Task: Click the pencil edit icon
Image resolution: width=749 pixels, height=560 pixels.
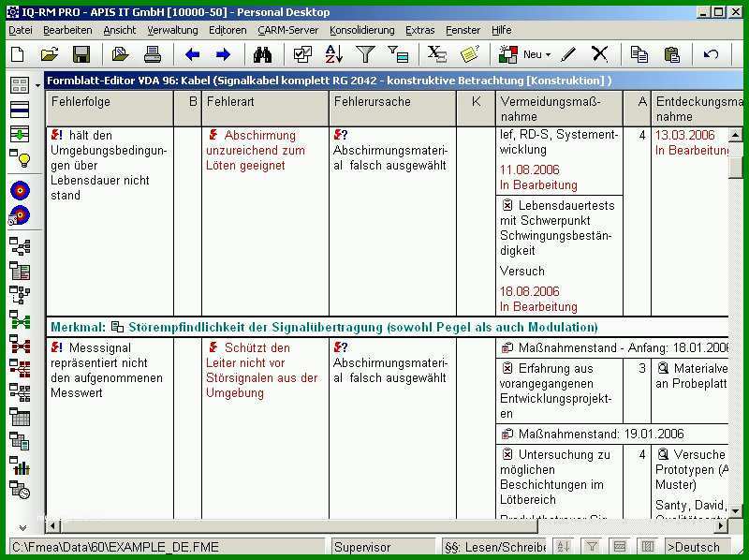Action: 568,54
